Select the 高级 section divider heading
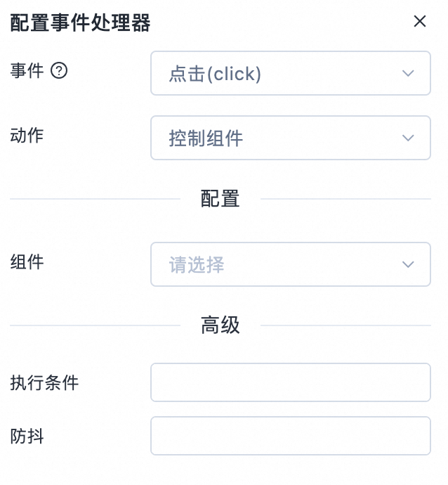Screen dimensions: 448x485 pos(220,325)
